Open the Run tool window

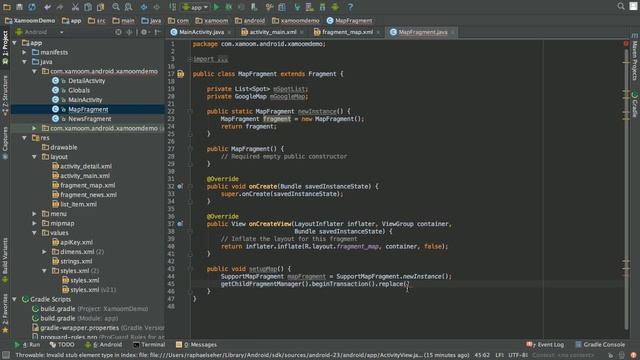point(27,345)
